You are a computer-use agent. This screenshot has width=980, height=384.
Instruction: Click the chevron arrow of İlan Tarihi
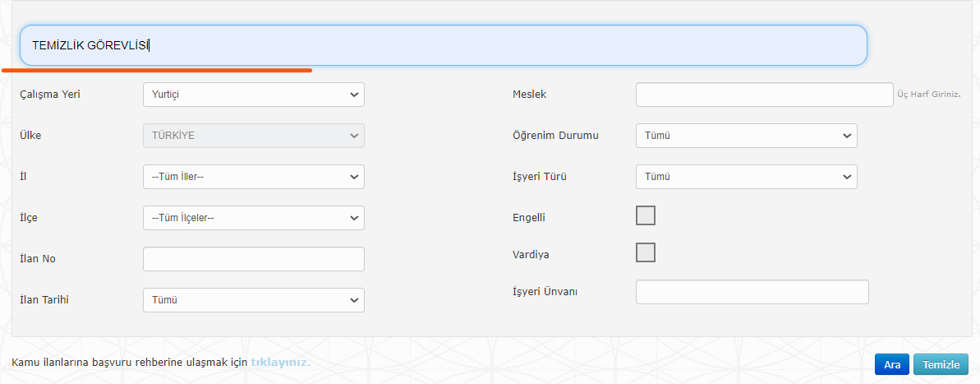tap(354, 301)
